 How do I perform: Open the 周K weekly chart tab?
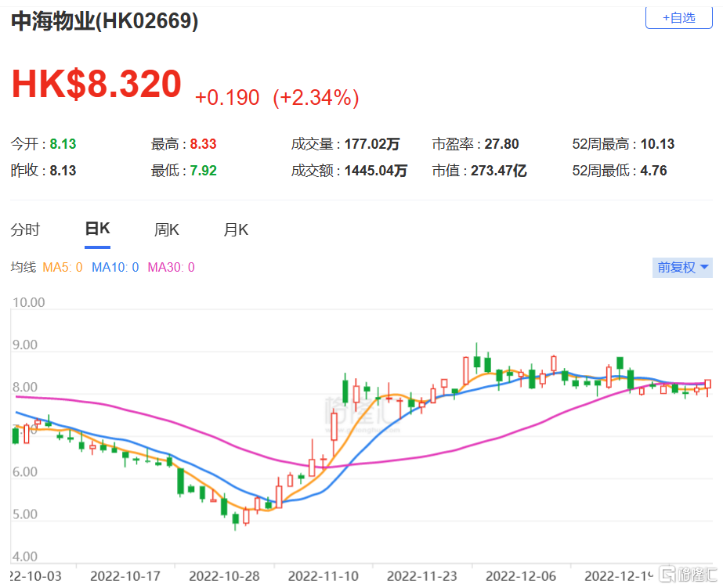pos(167,229)
